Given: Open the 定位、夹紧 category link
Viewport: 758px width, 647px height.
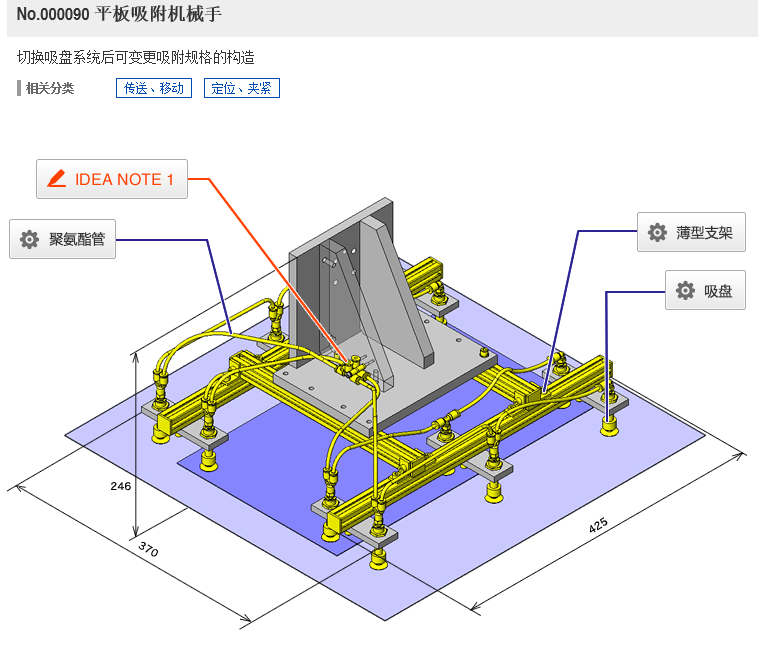Looking at the screenshot, I should click(242, 88).
